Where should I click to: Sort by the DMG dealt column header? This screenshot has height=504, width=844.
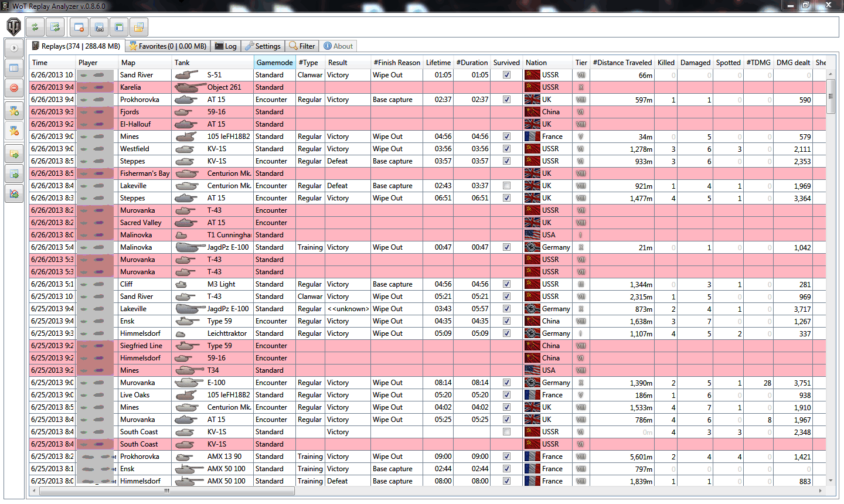point(793,63)
